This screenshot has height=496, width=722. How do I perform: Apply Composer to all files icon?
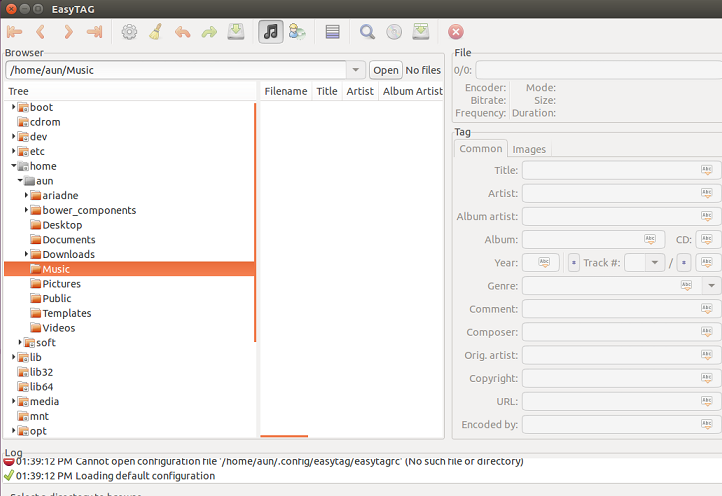click(707, 332)
